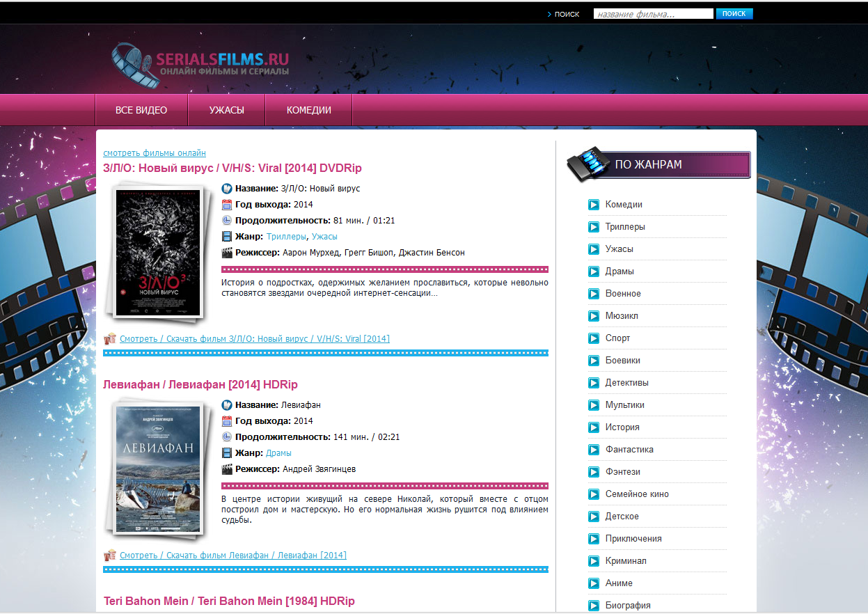The image size is (868, 614).
Task: Click the Драмы genre link under Левиафан
Action: (278, 453)
